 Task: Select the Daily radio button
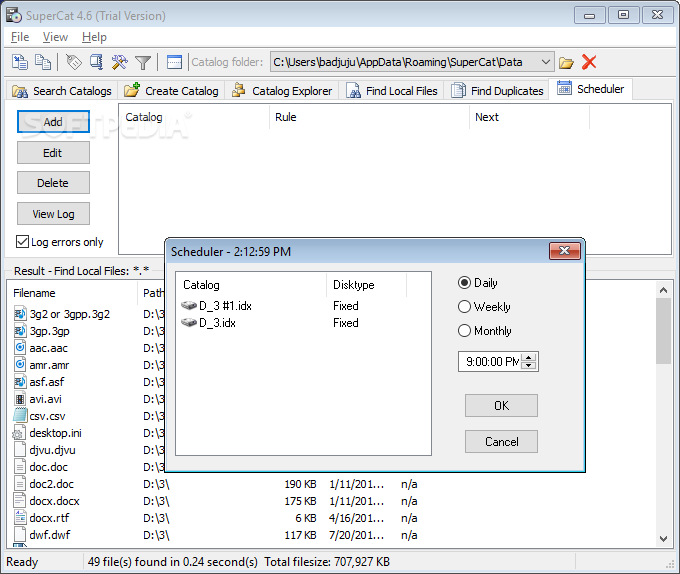464,283
